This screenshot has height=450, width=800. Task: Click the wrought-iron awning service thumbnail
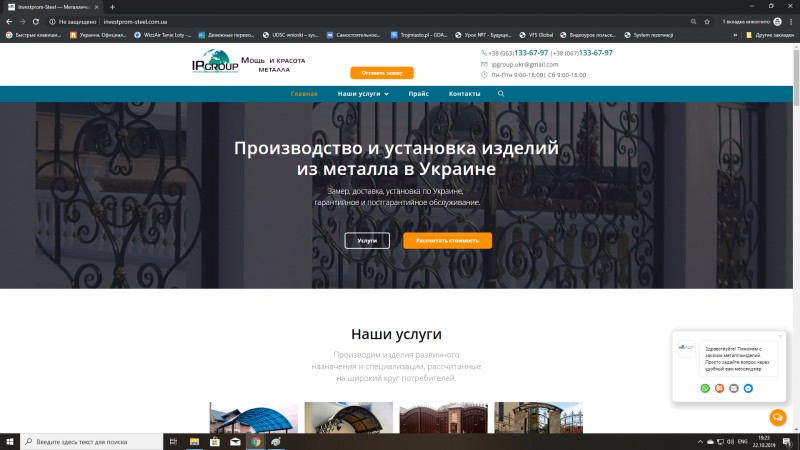[x=348, y=417]
